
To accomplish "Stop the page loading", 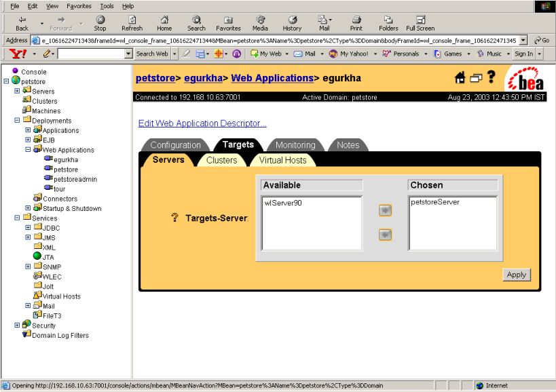I will pyautogui.click(x=100, y=23).
